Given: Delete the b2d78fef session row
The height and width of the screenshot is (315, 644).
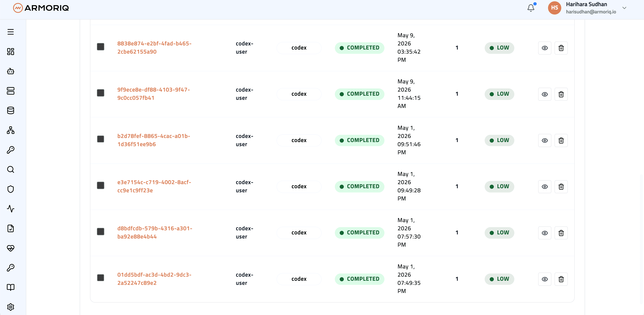Looking at the screenshot, I should pyautogui.click(x=561, y=140).
